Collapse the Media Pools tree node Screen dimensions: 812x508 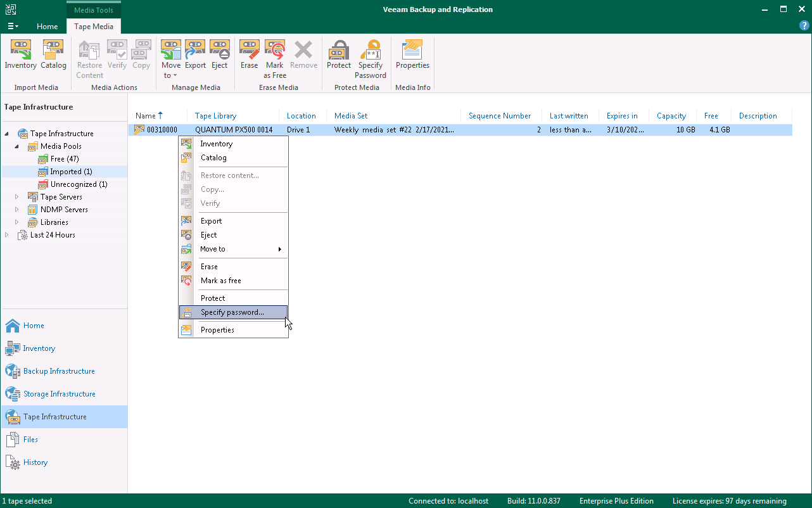click(17, 146)
